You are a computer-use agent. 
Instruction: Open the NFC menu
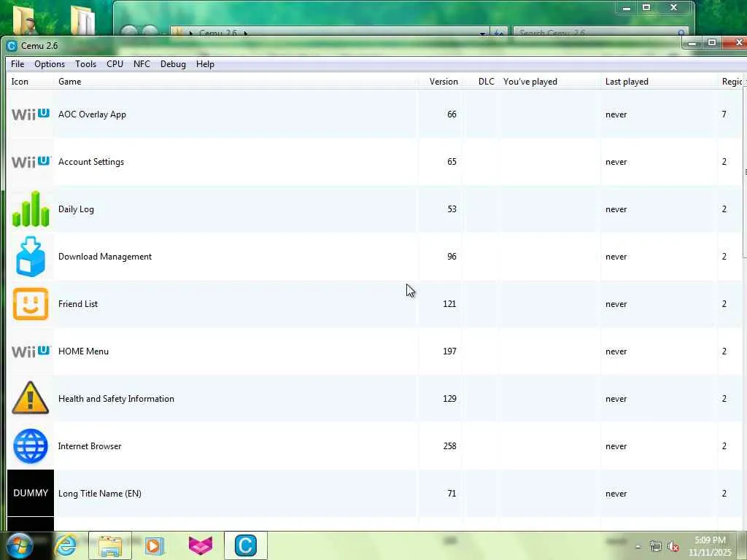142,64
